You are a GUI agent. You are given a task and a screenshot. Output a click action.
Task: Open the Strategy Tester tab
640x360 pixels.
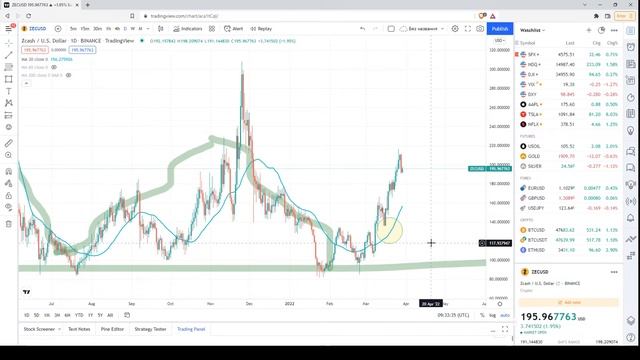(150, 329)
